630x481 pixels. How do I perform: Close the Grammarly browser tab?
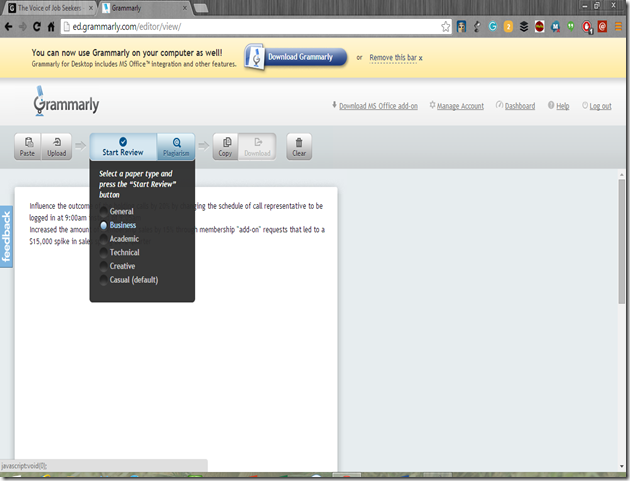pyautogui.click(x=185, y=8)
